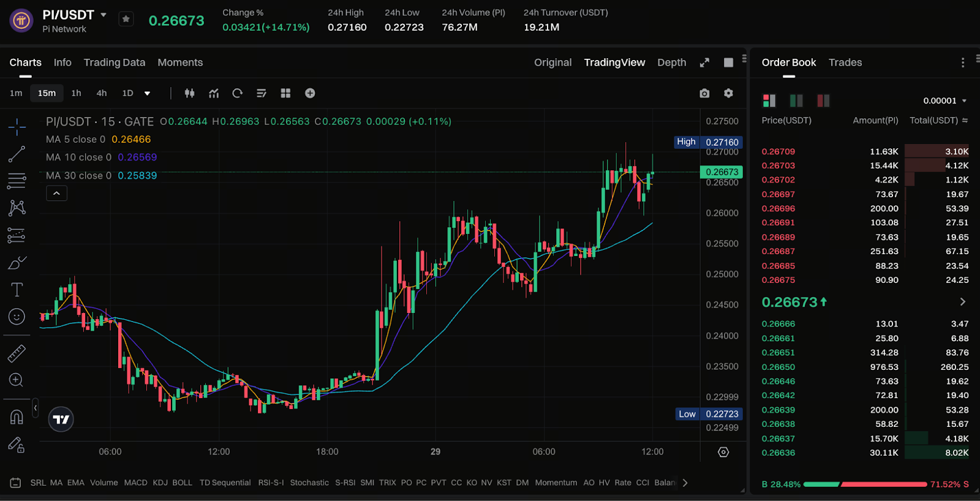Expand more timeframe options dropdown
The height and width of the screenshot is (501, 980).
(147, 94)
